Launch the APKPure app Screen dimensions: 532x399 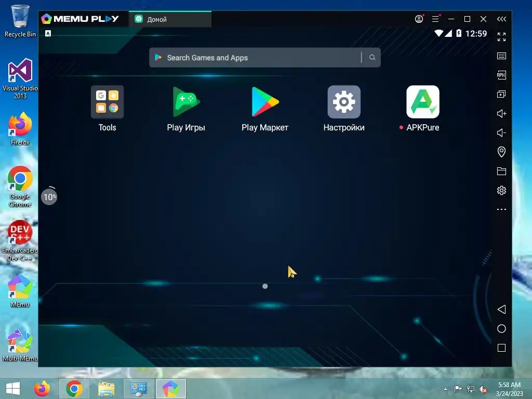tap(423, 102)
